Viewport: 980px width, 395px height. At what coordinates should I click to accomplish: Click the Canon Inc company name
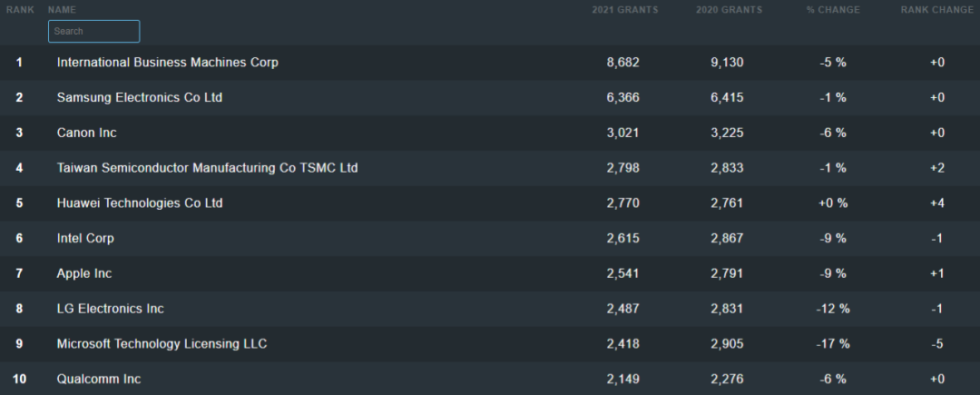pos(87,133)
